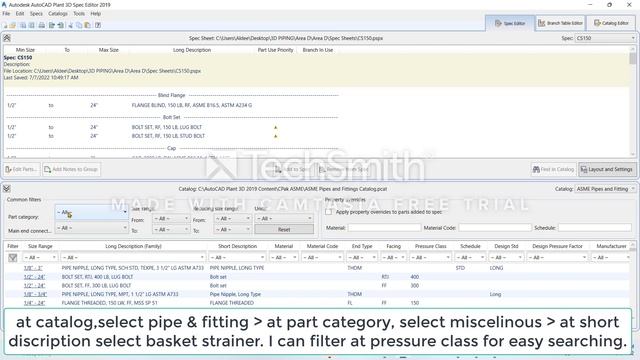640x360 pixels.
Task: Open the reducing size range To dropdown
Action: pyautogui.click(x=232, y=229)
